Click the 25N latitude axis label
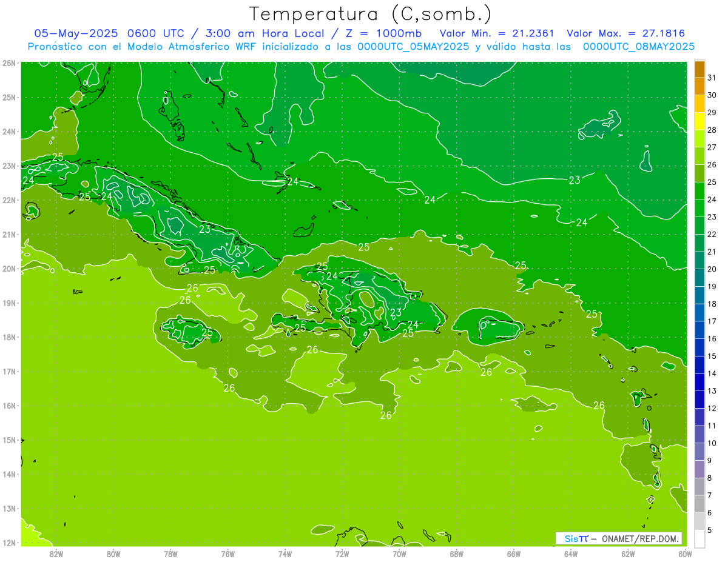Screen dimensions: 728x562 tap(9, 97)
